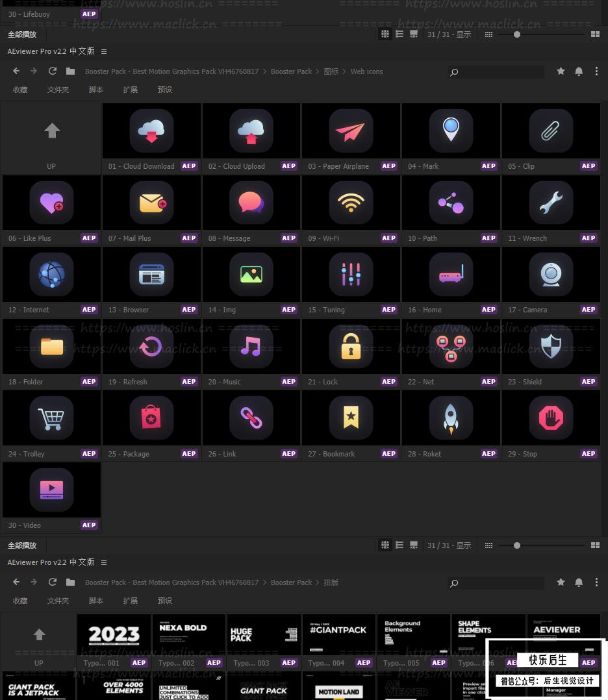Select the 03 - Paper Airplane icon

tap(351, 131)
